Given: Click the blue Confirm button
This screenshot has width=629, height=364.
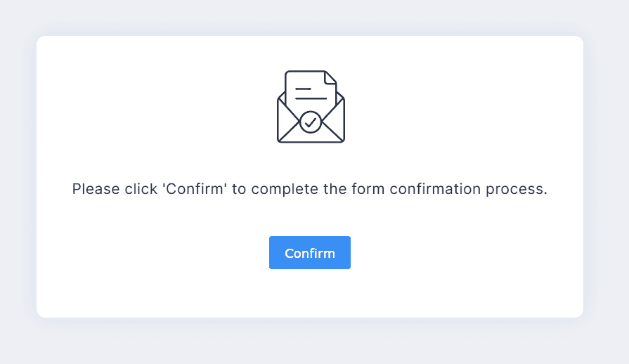Looking at the screenshot, I should click(x=309, y=253).
